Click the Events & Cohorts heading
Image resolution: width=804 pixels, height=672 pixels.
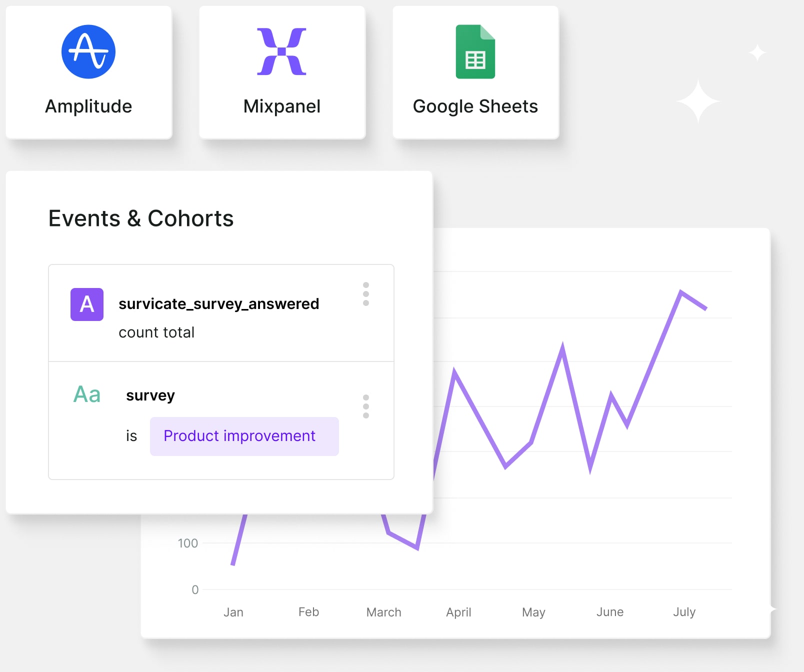click(x=141, y=218)
